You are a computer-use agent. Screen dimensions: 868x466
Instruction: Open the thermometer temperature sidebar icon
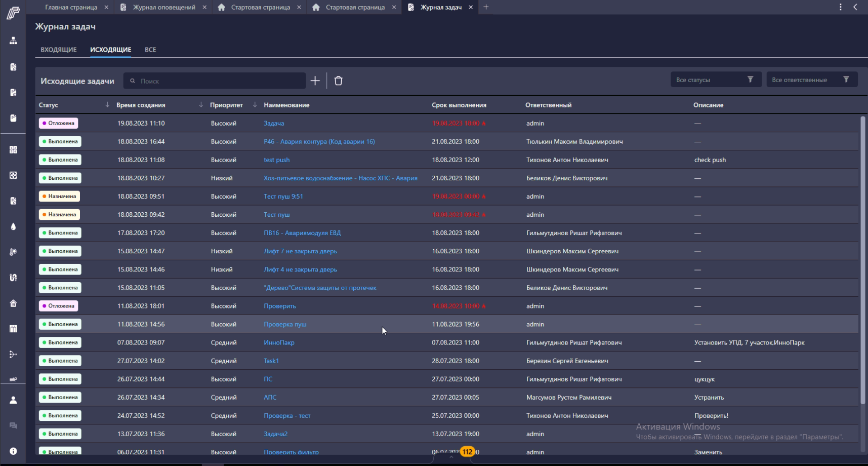click(13, 252)
